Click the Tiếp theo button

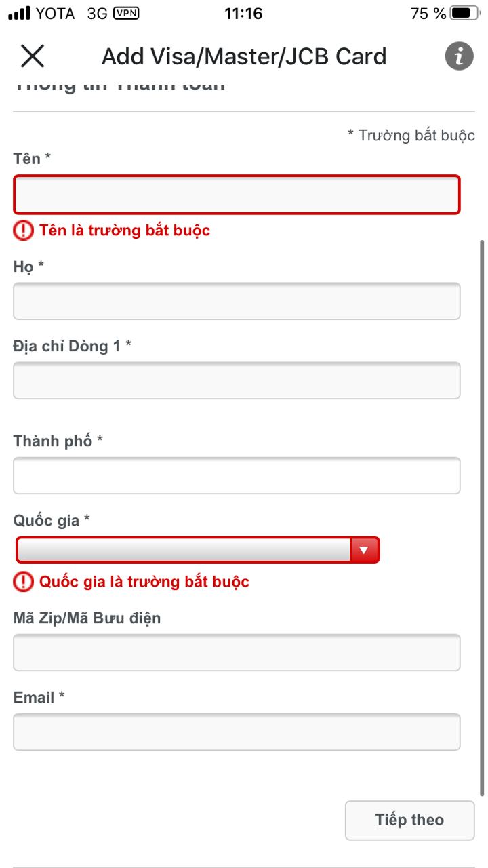tap(409, 821)
